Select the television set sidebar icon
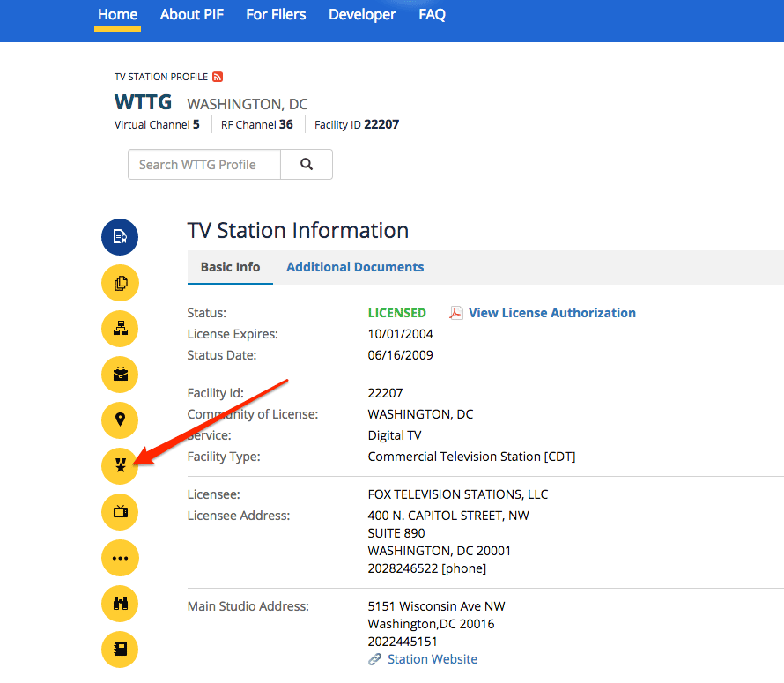Image resolution: width=784 pixels, height=683 pixels. coord(120,511)
